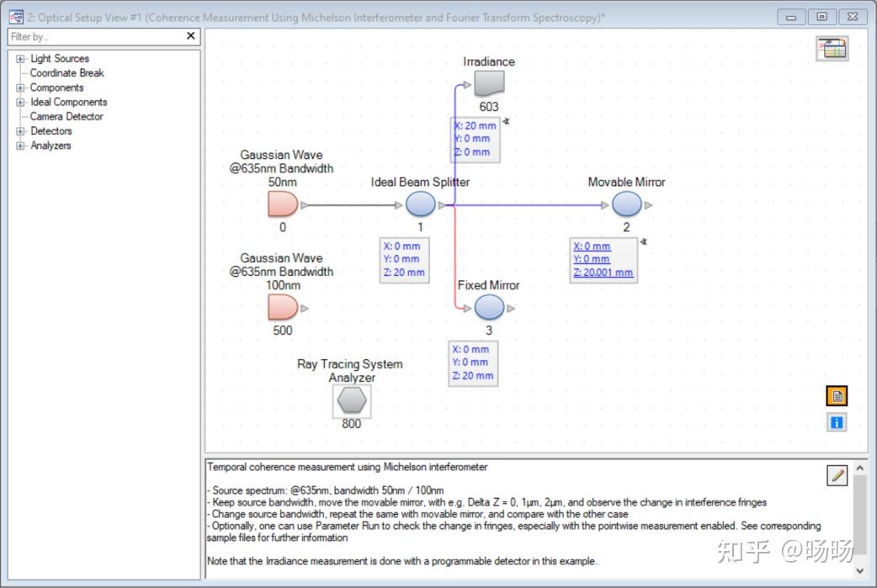
Task: Open the information icon
Action: pyautogui.click(x=836, y=421)
